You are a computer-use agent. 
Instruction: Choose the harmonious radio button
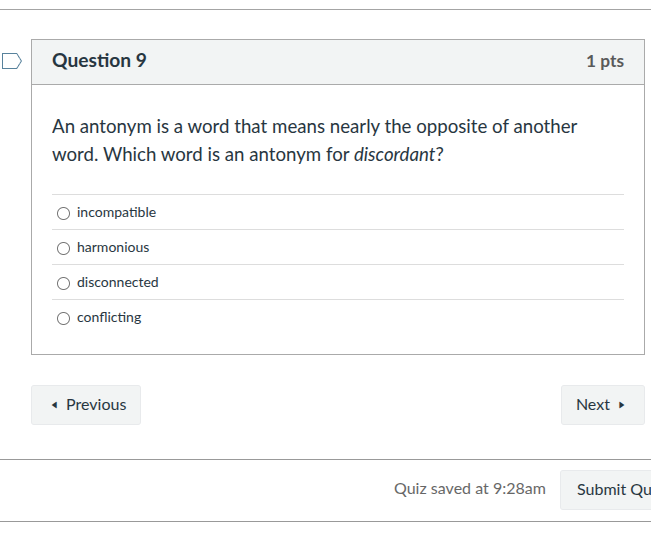pos(63,248)
